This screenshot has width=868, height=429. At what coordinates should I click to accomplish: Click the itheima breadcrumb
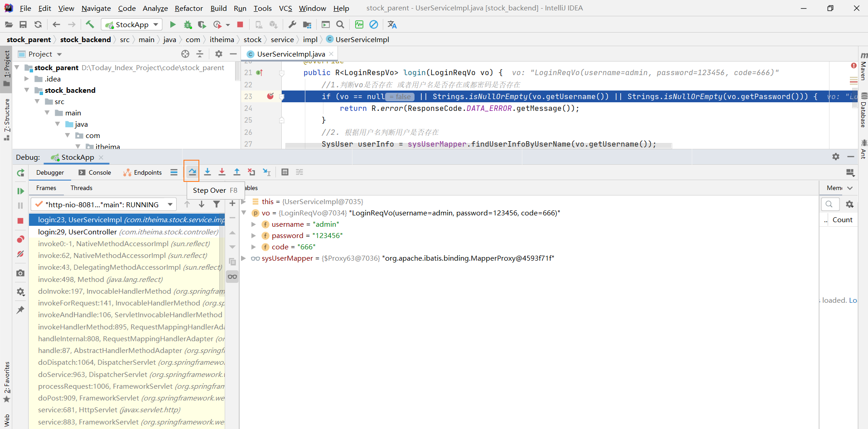click(222, 39)
